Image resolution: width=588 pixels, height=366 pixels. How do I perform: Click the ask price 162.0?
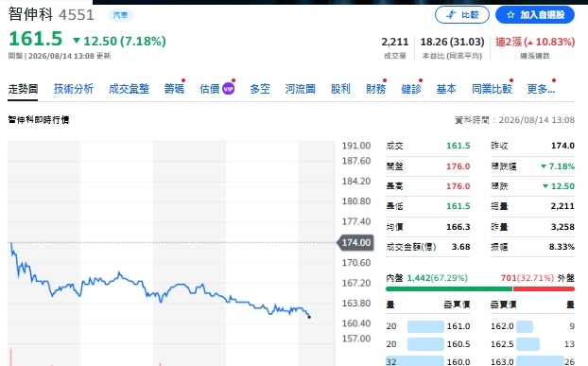tap(502, 326)
